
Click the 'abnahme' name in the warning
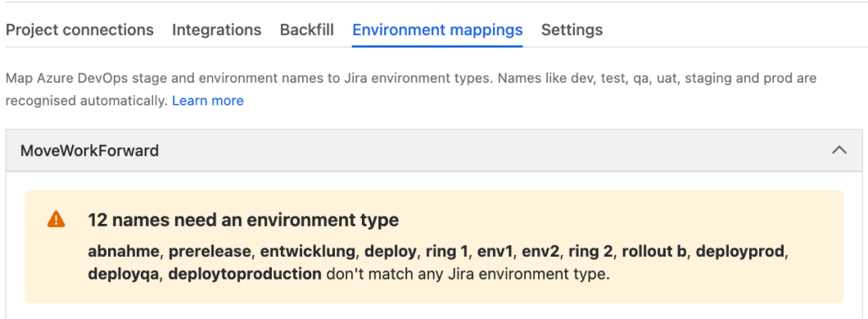(x=124, y=251)
